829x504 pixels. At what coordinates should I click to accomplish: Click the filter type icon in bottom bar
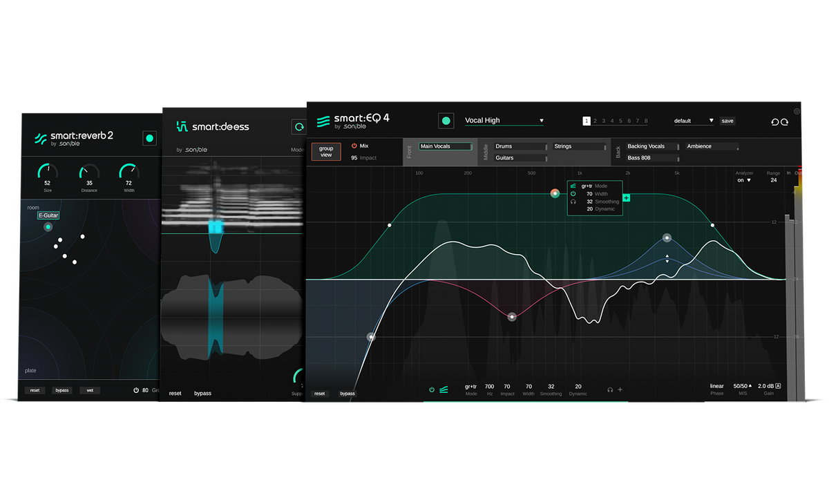click(444, 389)
